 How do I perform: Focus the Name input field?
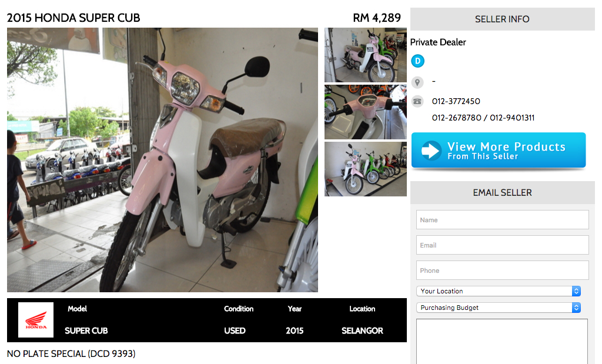coord(502,219)
